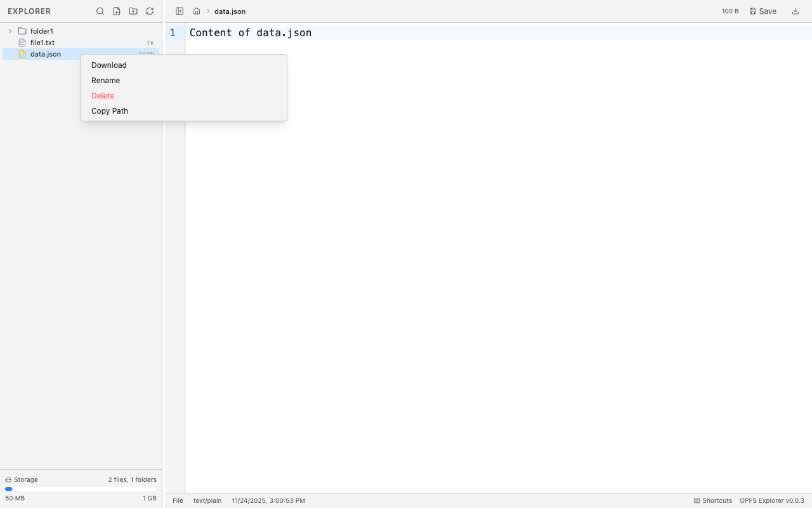Collapse the sidebar using the panel icon
The height and width of the screenshot is (508, 812).
tap(180, 11)
